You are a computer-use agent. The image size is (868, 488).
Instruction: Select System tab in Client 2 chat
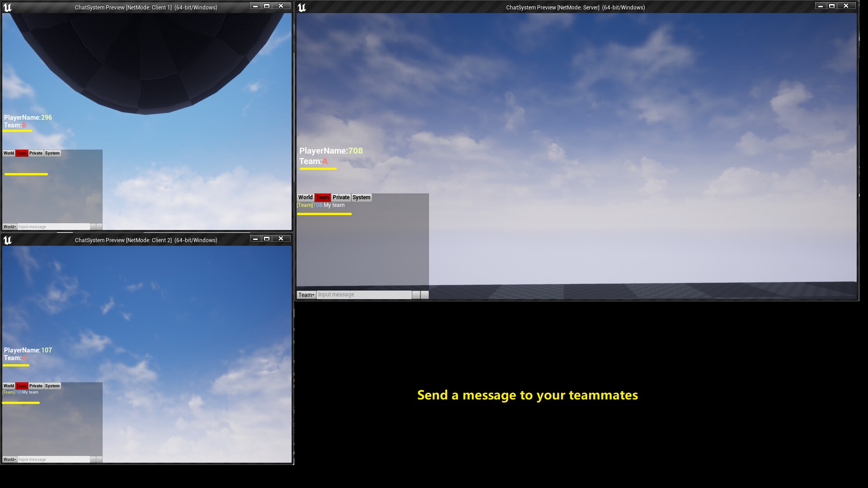[52, 386]
